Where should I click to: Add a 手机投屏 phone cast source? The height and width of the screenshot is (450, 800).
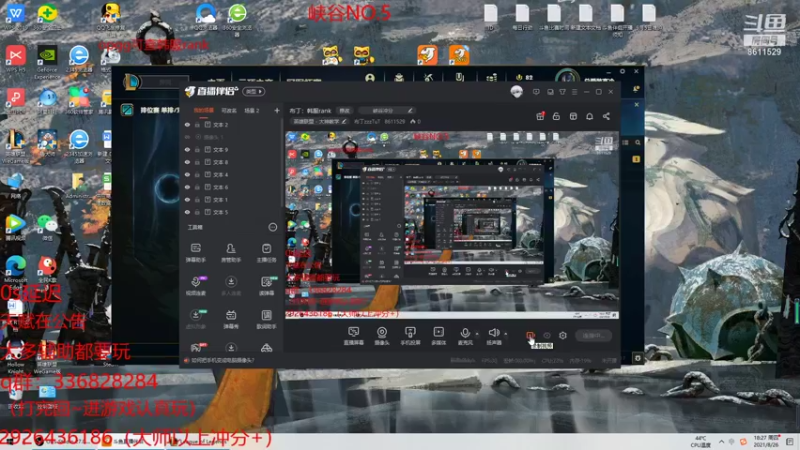410,336
